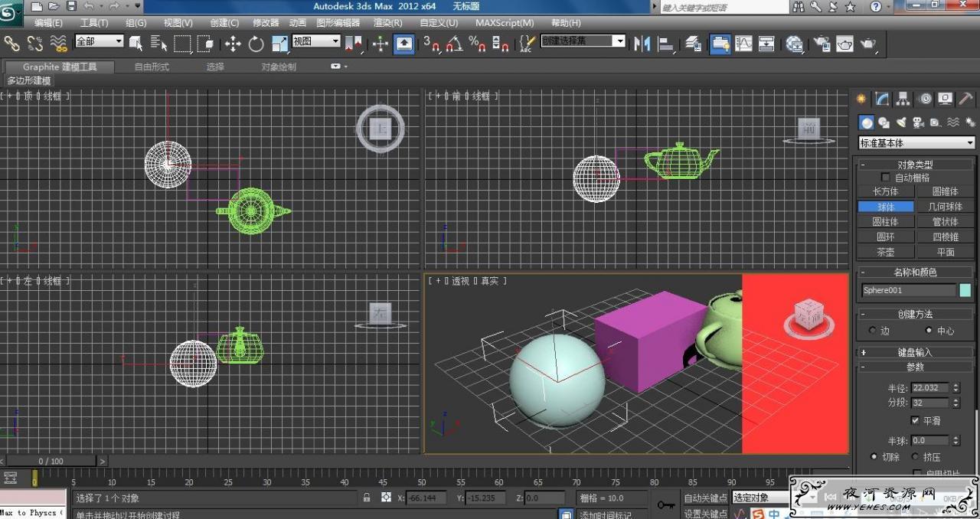Activate the Select and Move tool

pyautogui.click(x=233, y=44)
